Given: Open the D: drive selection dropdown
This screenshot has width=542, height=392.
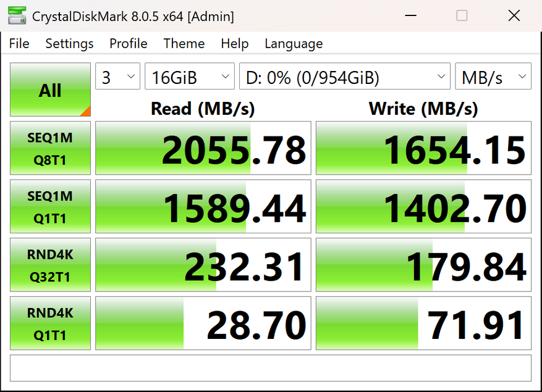Looking at the screenshot, I should (345, 77).
